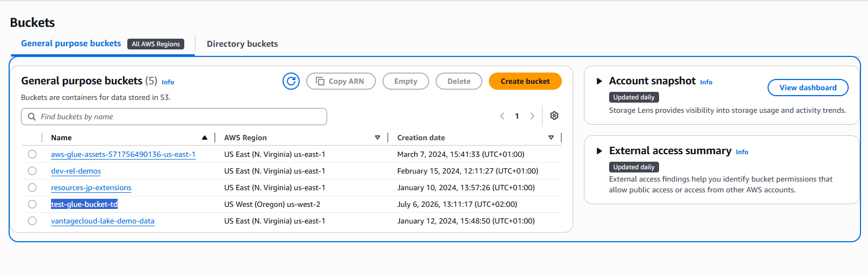Open resources-jp-extensions bucket link
868x274 pixels.
[91, 188]
